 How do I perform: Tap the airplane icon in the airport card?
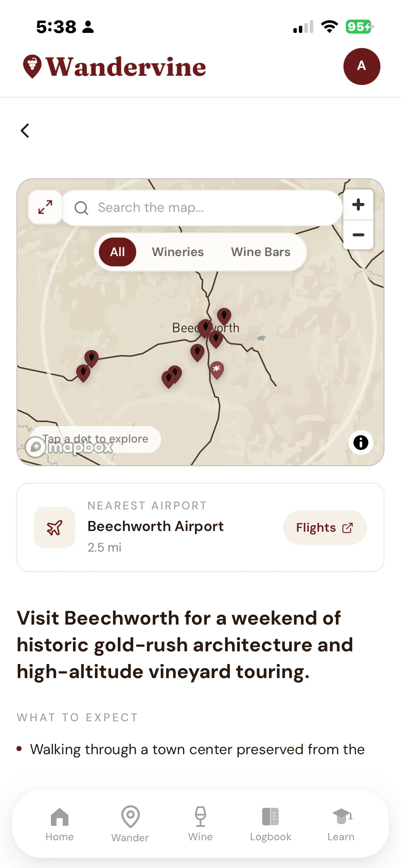pyautogui.click(x=54, y=527)
